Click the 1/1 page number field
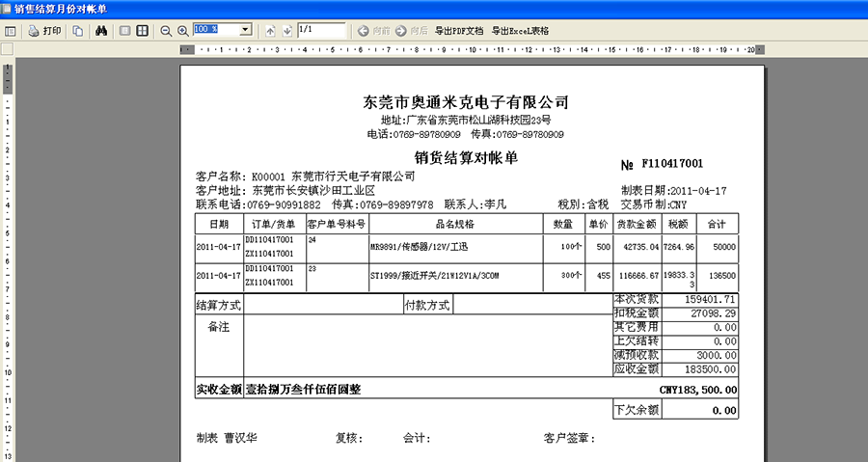The width and height of the screenshot is (868, 462). coord(321,30)
